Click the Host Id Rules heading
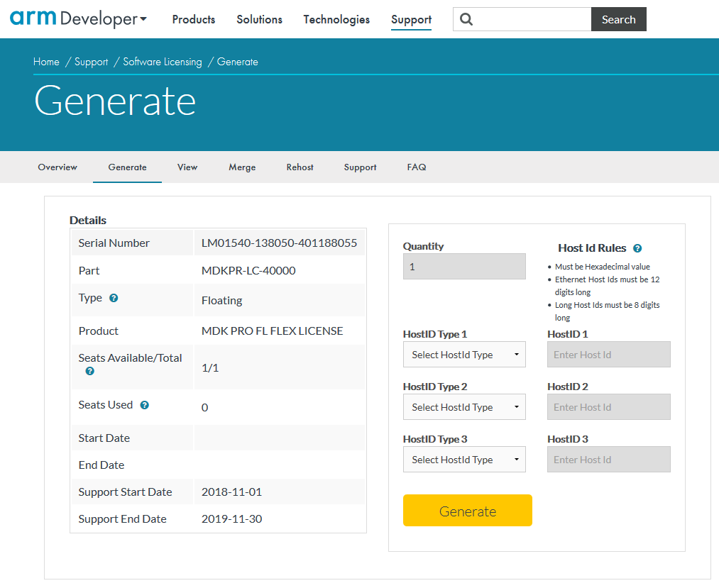 pyautogui.click(x=592, y=248)
